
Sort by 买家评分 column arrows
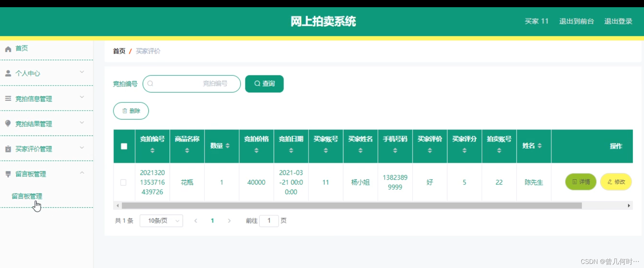point(464,150)
